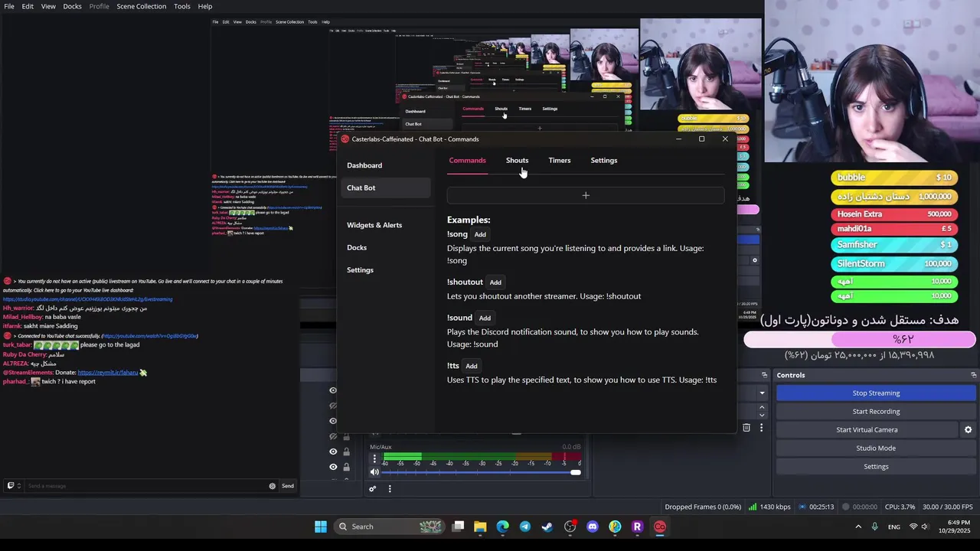Open the OBS Tools menu
Viewport: 980px width, 551px height.
coord(182,6)
